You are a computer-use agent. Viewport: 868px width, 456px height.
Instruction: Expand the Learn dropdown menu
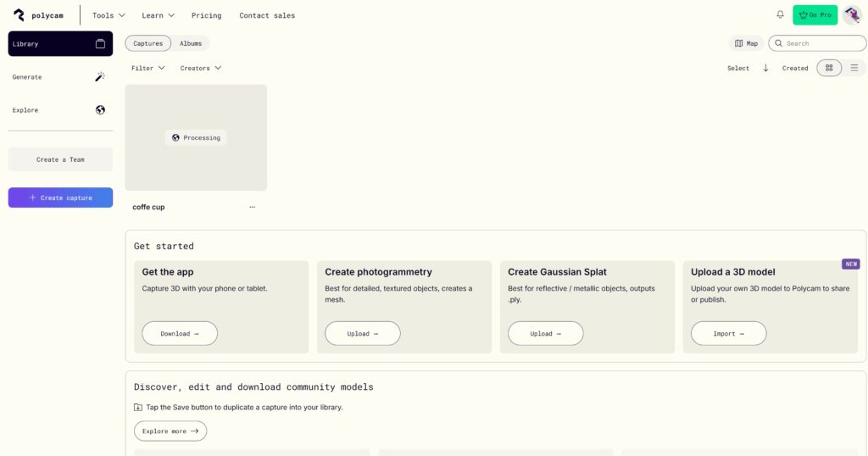[x=159, y=15]
